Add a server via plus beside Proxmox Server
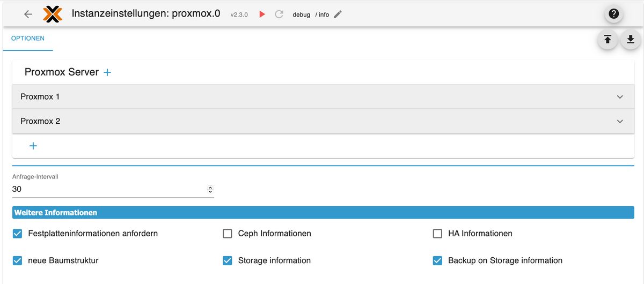The image size is (644, 284). [x=107, y=72]
